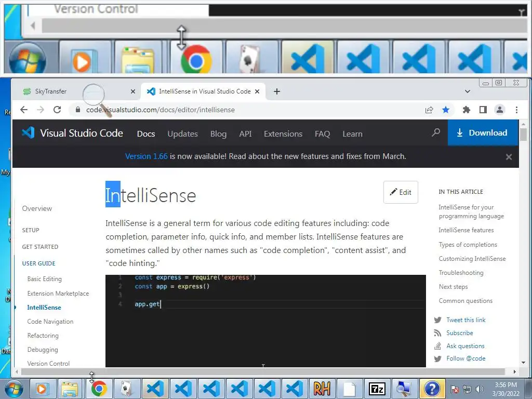Click the Edit button beside the title
This screenshot has height=399, width=532.
pyautogui.click(x=401, y=192)
